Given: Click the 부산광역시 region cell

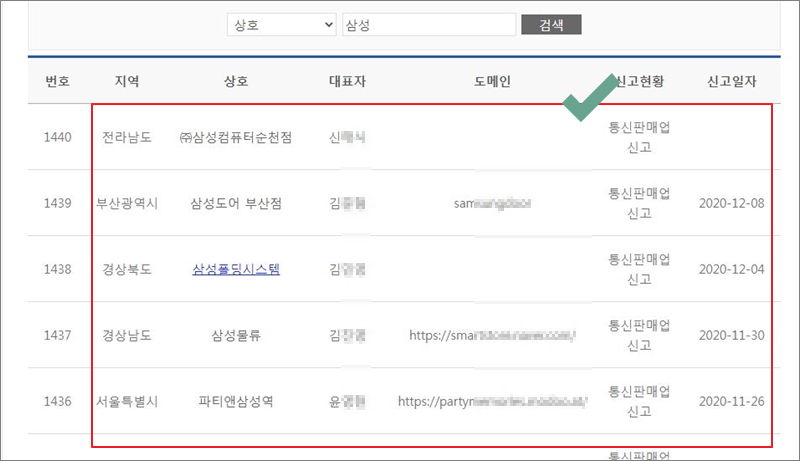Looking at the screenshot, I should [x=127, y=203].
